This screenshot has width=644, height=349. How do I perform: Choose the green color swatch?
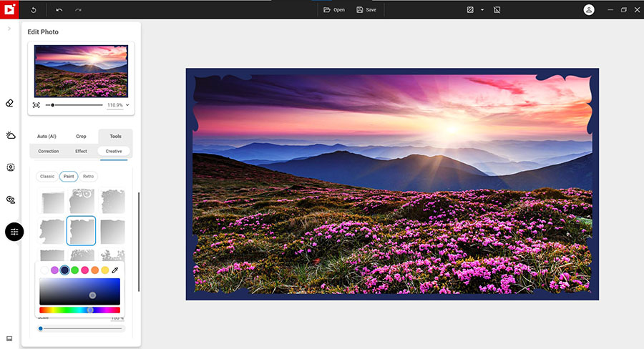[x=74, y=270]
